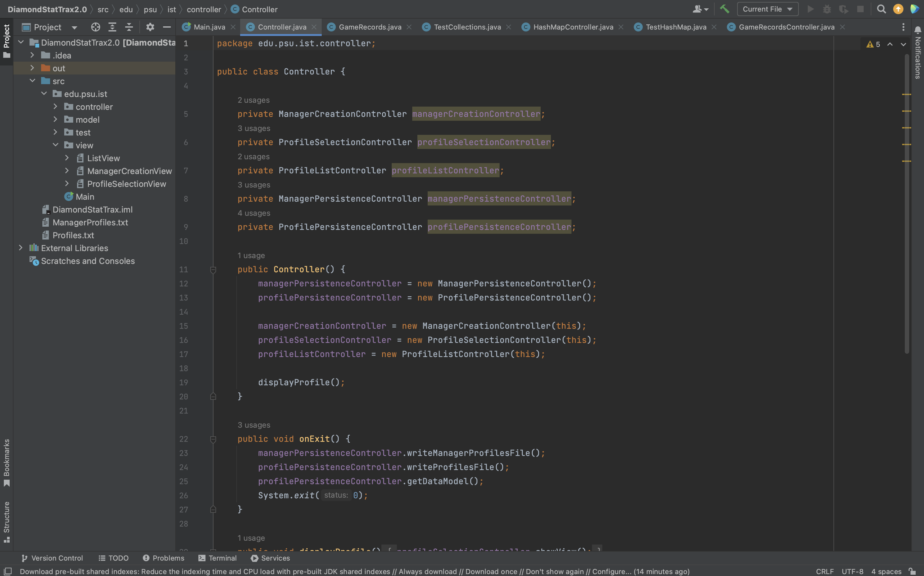
Task: Open Project panel settings gear
Action: [150, 27]
